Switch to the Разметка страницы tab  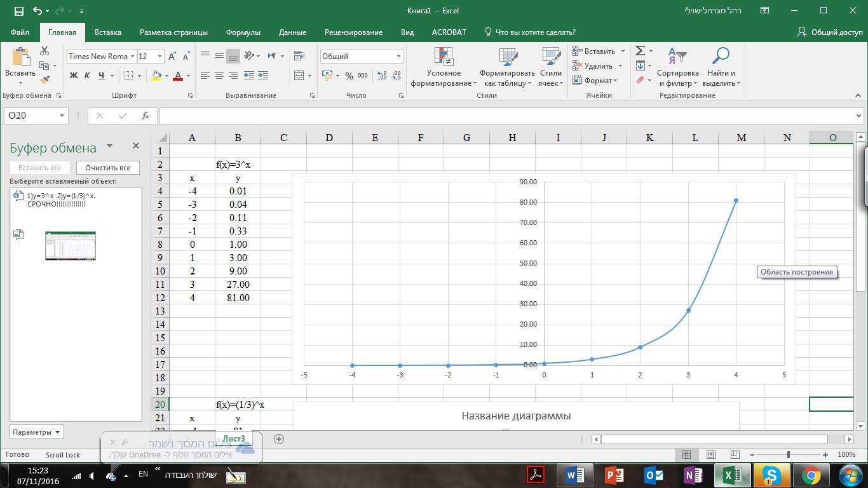[173, 32]
